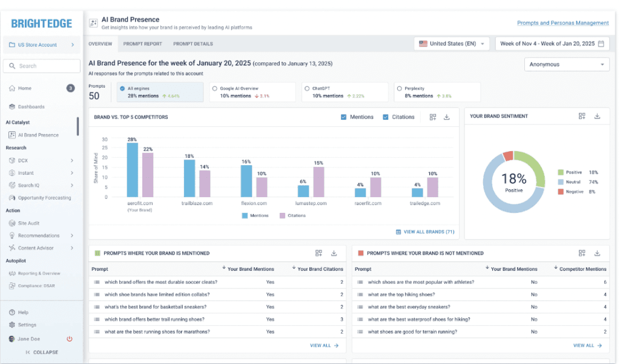Viewport: 620px width, 364px height.
Task: Open Prompts and Personas Management
Action: point(562,23)
